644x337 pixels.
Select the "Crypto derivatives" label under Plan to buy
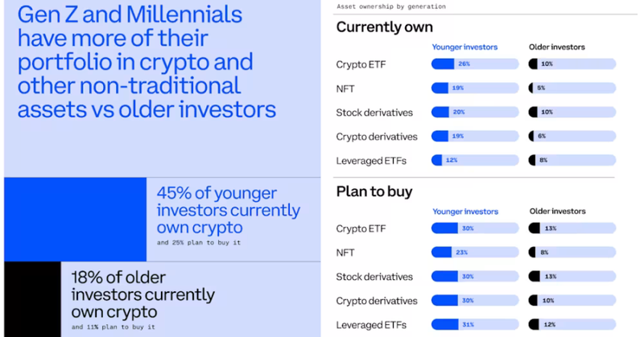377,301
